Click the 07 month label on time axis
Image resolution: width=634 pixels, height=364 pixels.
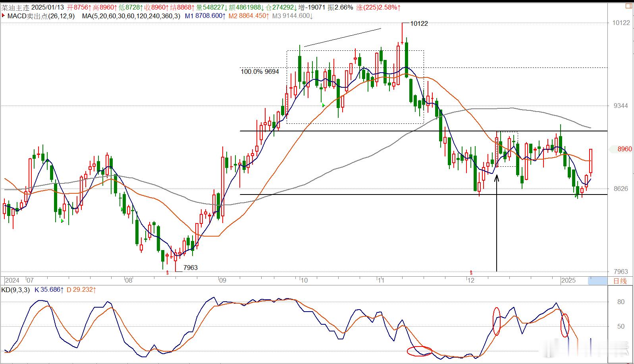pyautogui.click(x=30, y=281)
